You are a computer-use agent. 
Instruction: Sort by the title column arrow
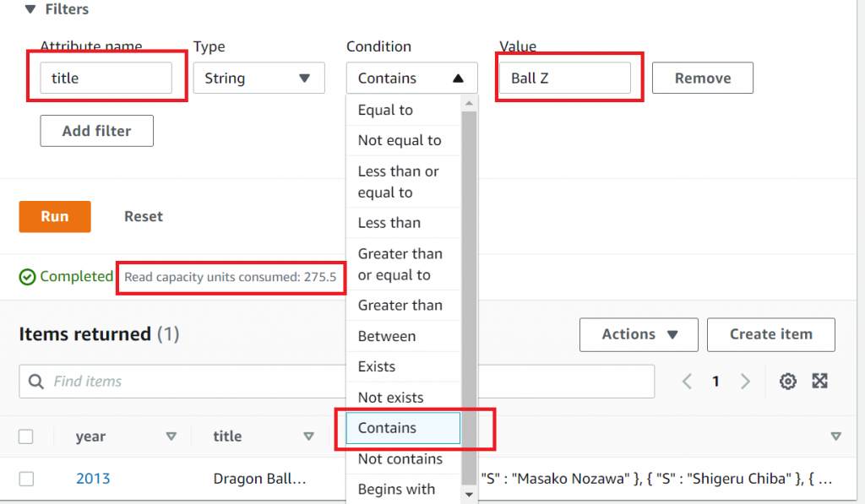coord(309,436)
